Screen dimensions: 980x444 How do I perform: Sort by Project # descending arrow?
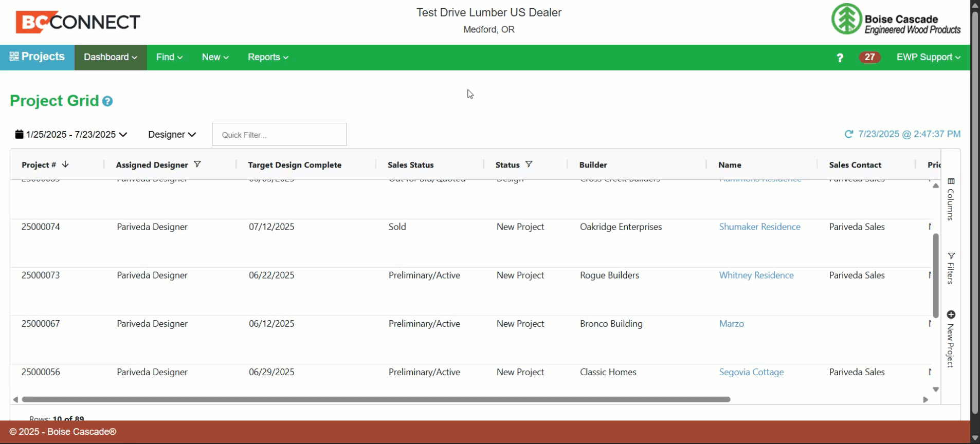(x=65, y=164)
